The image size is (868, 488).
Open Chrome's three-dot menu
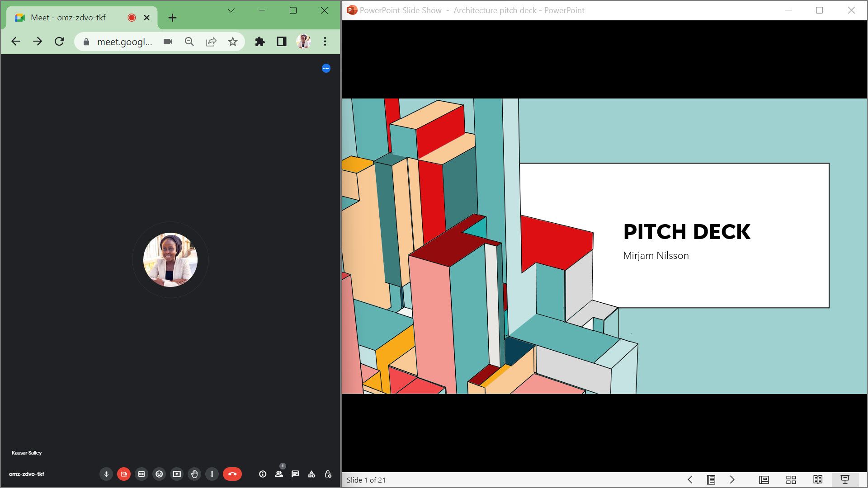[325, 42]
